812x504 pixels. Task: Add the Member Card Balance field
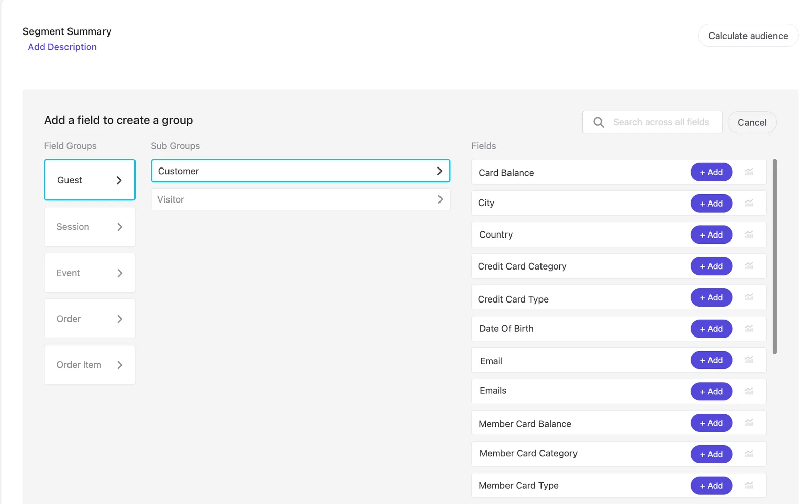[711, 423]
